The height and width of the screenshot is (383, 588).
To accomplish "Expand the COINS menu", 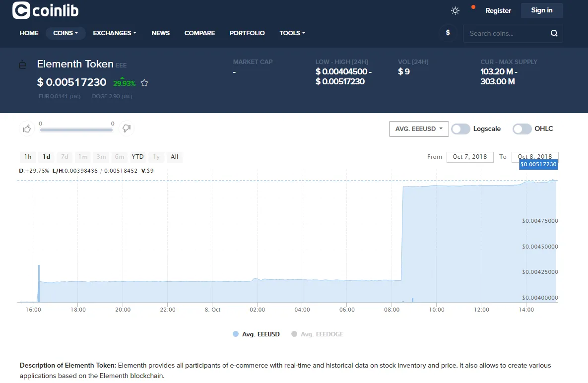I will tap(65, 33).
